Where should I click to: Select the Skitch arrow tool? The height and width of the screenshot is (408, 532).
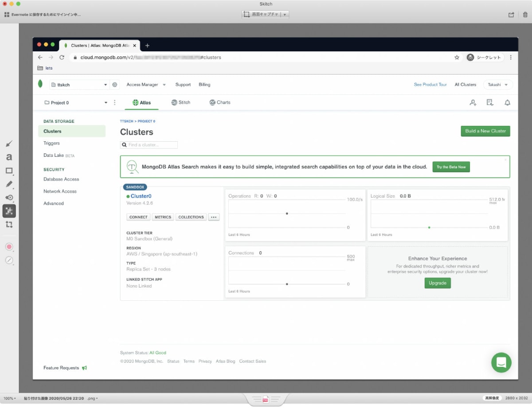click(x=9, y=144)
